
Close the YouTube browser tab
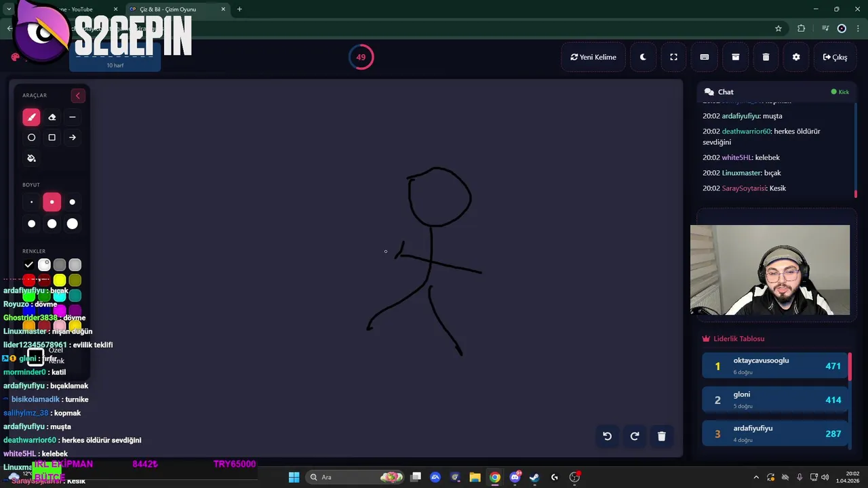click(115, 9)
